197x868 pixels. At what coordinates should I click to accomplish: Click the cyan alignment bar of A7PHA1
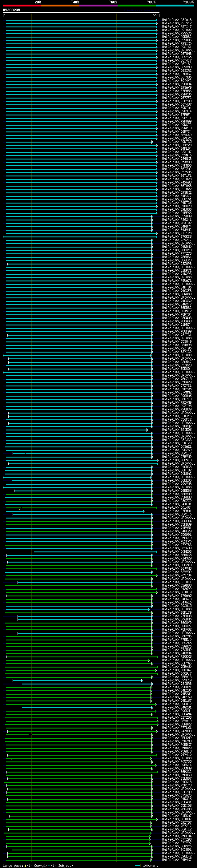[x=75, y=511]
